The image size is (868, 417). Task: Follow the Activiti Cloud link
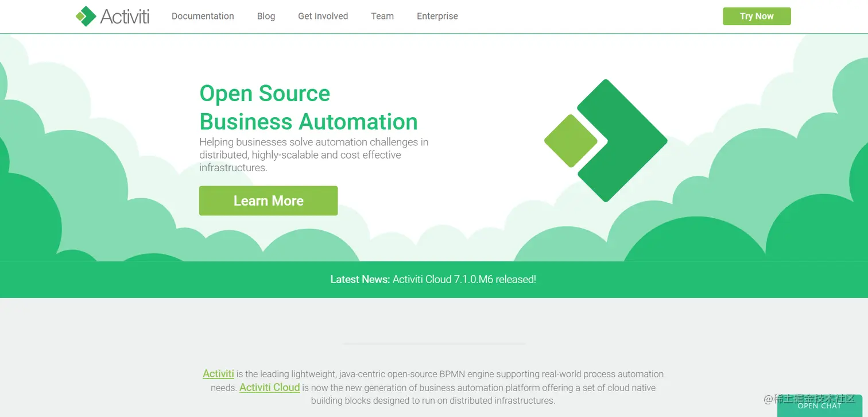[x=270, y=387]
